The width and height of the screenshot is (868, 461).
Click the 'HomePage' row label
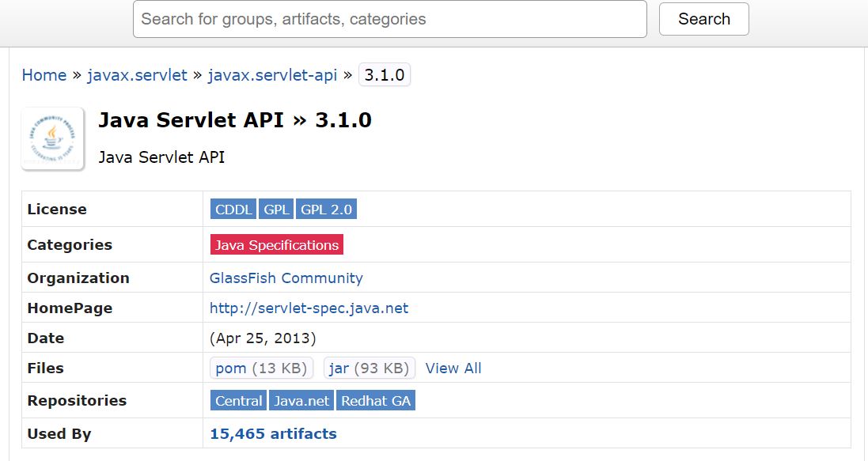tap(70, 308)
